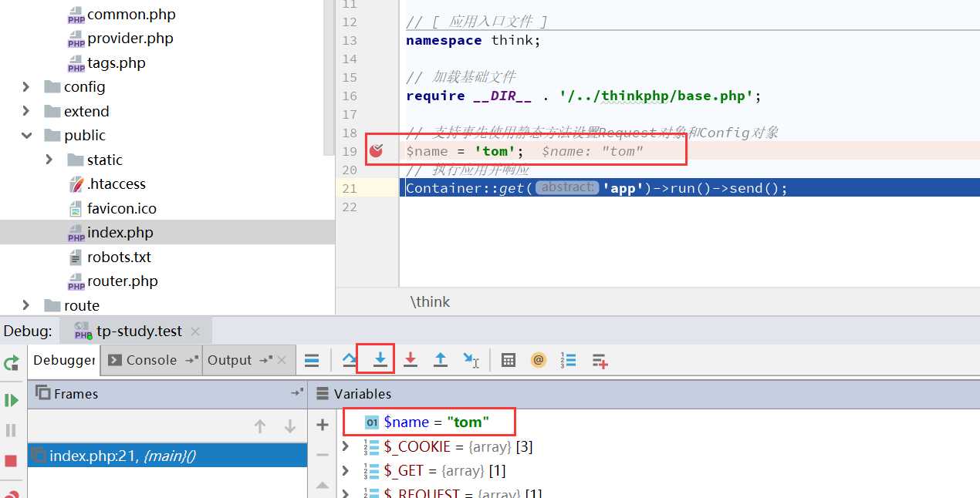Switch to the Debugger tab
The width and height of the screenshot is (980, 498).
pos(64,360)
